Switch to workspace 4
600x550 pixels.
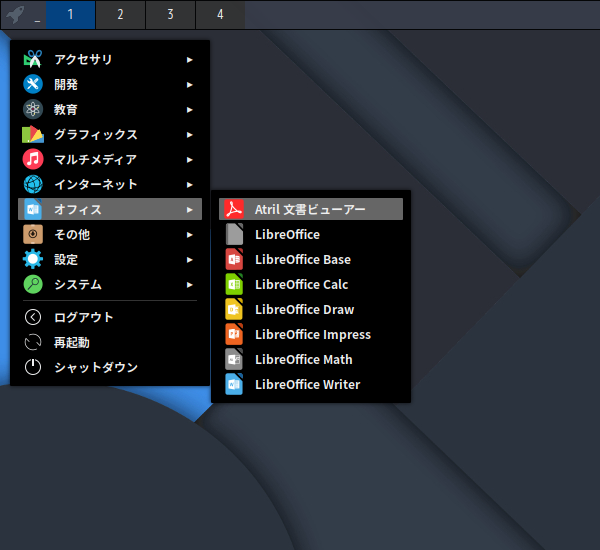(220, 15)
